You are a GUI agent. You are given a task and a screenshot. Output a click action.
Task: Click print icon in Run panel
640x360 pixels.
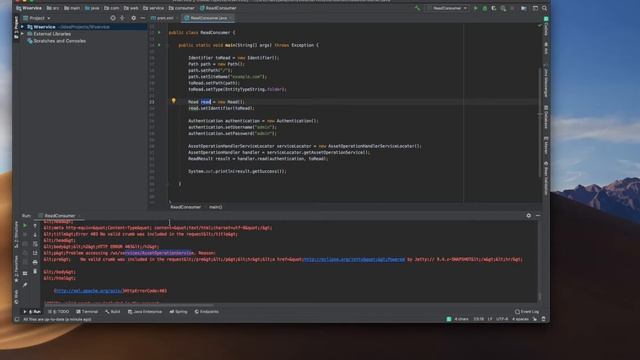point(35,262)
